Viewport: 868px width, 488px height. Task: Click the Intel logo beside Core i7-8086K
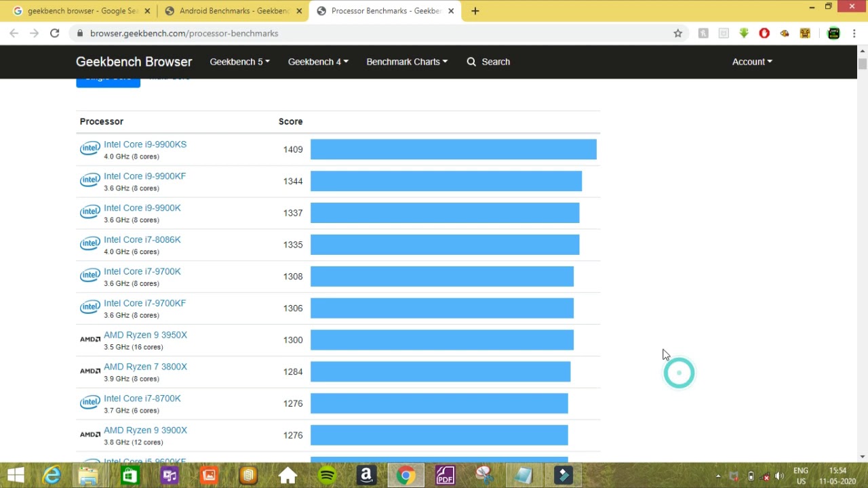90,244
